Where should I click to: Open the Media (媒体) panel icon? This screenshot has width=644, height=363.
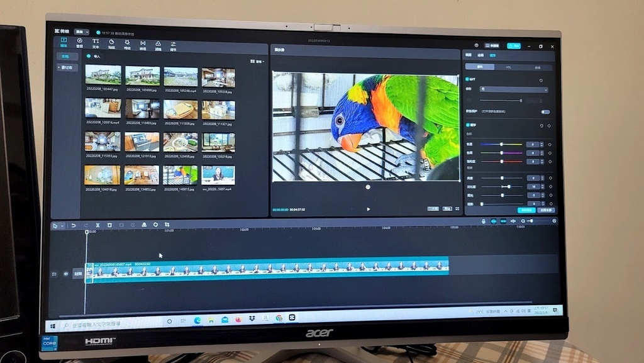pyautogui.click(x=64, y=42)
